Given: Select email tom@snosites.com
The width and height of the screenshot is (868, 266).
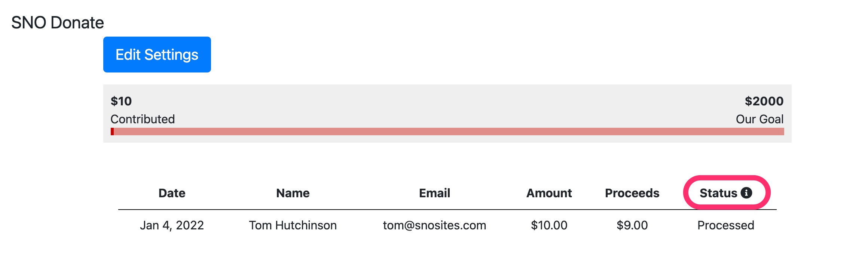Looking at the screenshot, I should 435,225.
